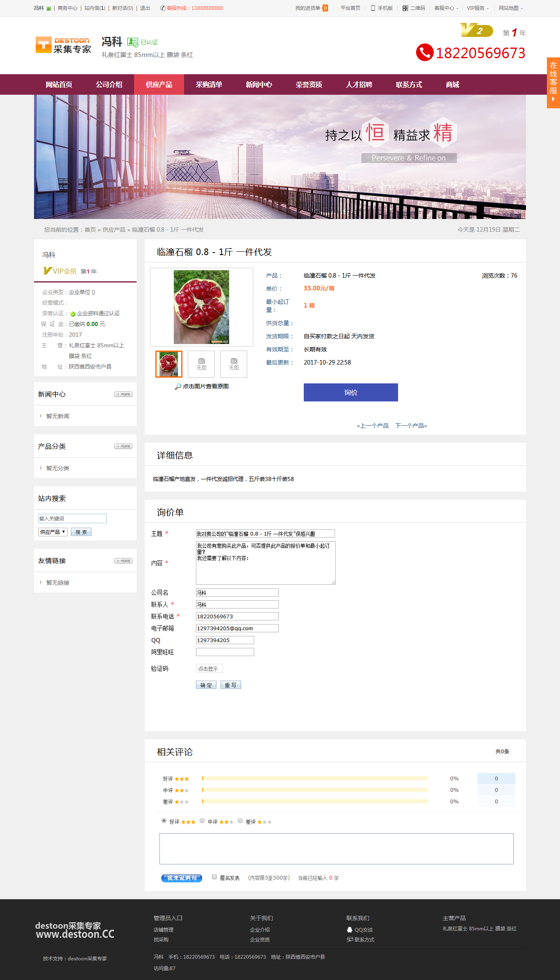Open the 采购清单 navigation tab
This screenshot has width=560, height=980.
(x=209, y=84)
